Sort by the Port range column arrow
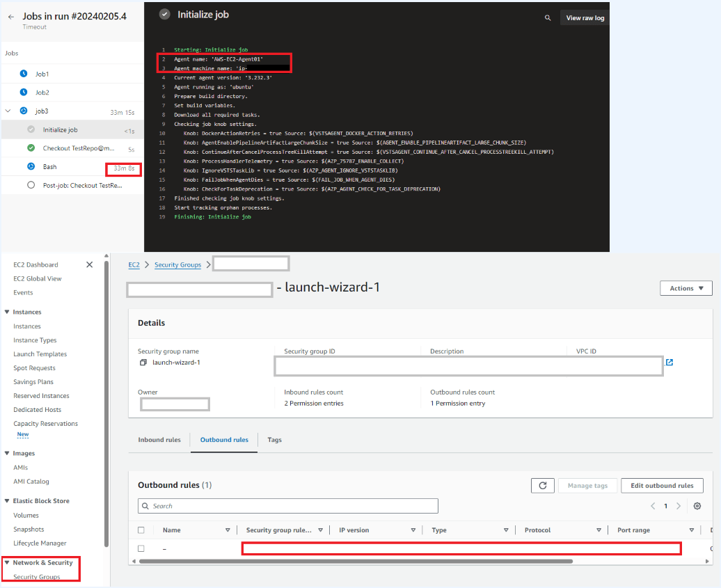Viewport: 721px width, 588px height. pyautogui.click(x=692, y=530)
